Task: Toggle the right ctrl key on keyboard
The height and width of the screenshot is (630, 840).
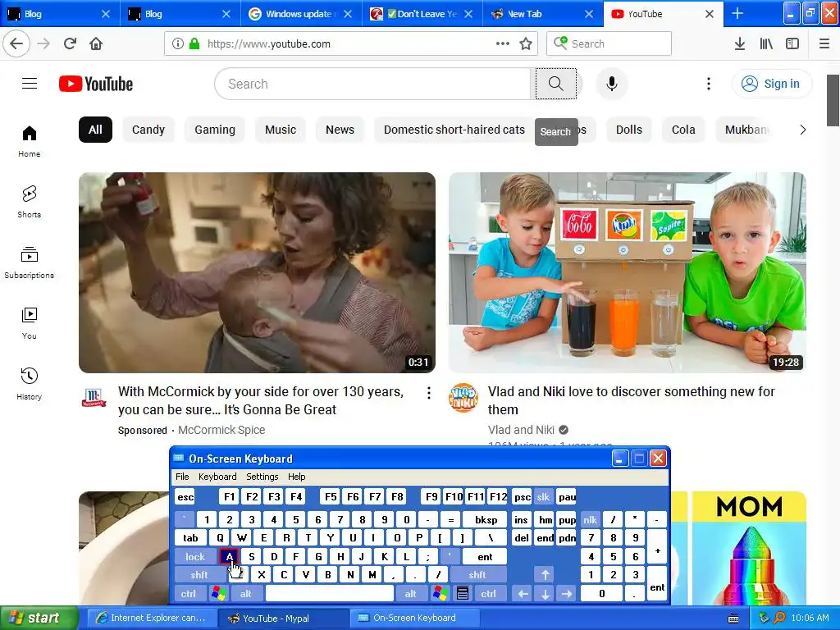Action: tap(488, 594)
